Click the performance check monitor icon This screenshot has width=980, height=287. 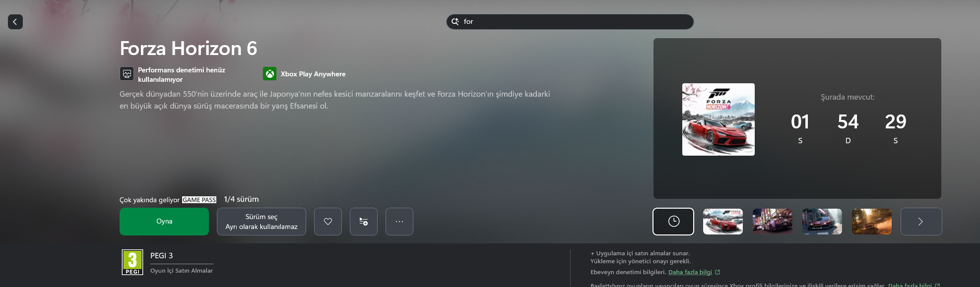127,74
